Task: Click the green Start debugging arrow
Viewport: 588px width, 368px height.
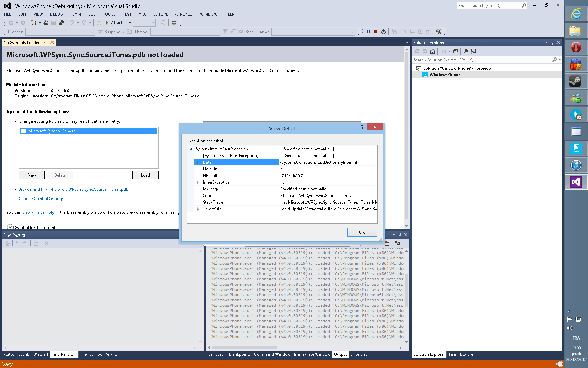Action: 107,23
